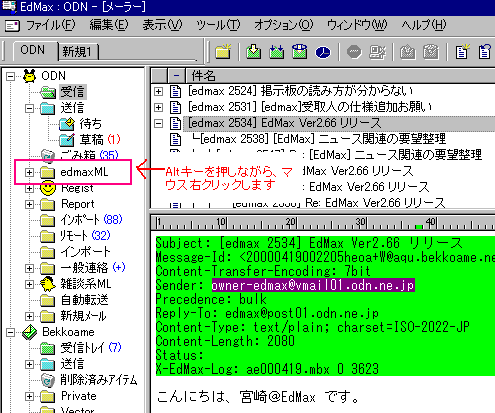Collapse the 送信 folder under ODN

(x=29, y=108)
